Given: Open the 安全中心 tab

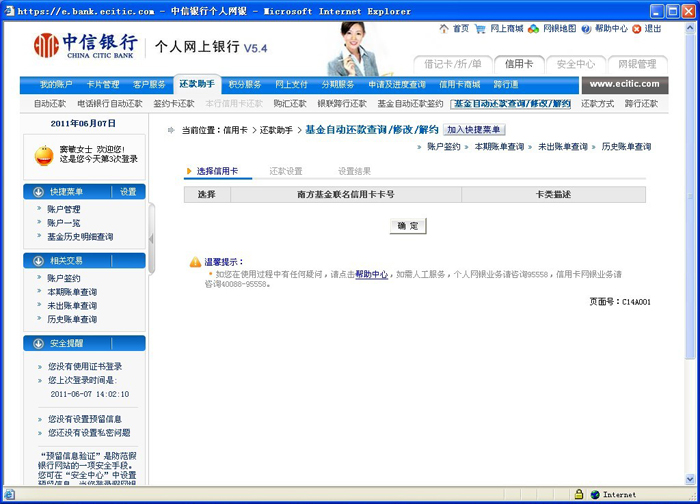Looking at the screenshot, I should click(x=576, y=64).
